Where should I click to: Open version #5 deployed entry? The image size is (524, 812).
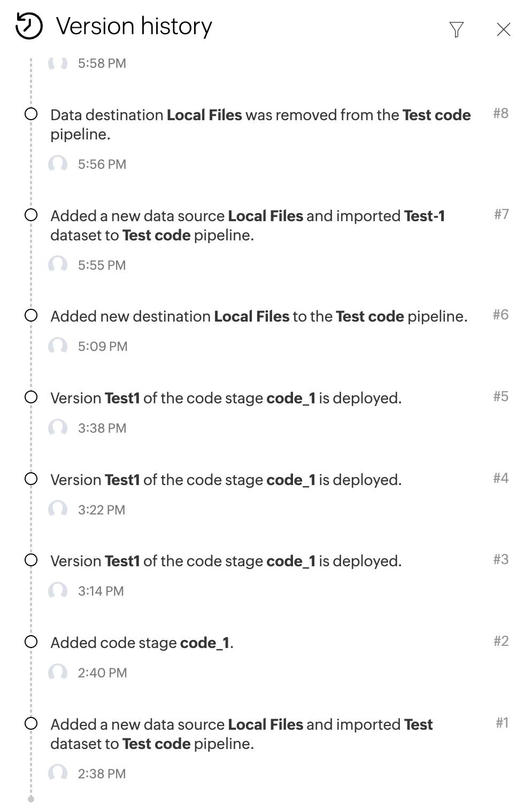point(226,399)
